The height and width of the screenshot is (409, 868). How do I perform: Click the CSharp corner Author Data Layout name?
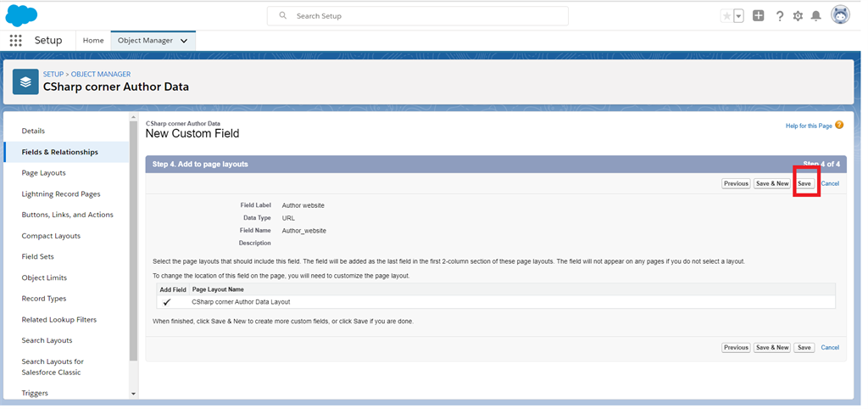pos(241,302)
